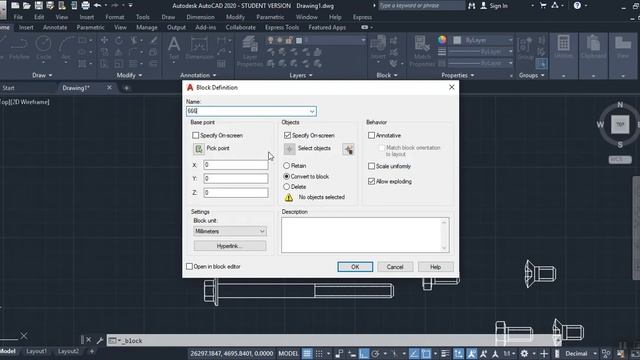Click the Undo arrow icon
The width and height of the screenshot is (640, 360).
pos(98,5)
